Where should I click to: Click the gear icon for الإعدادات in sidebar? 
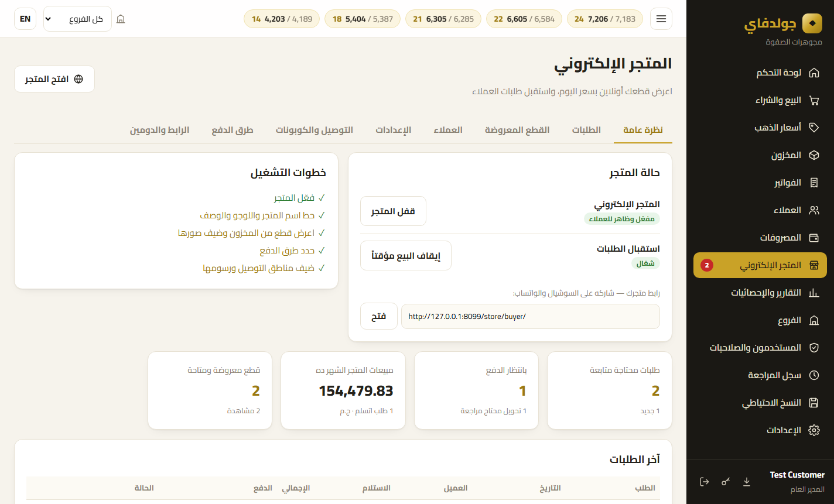[814, 430]
